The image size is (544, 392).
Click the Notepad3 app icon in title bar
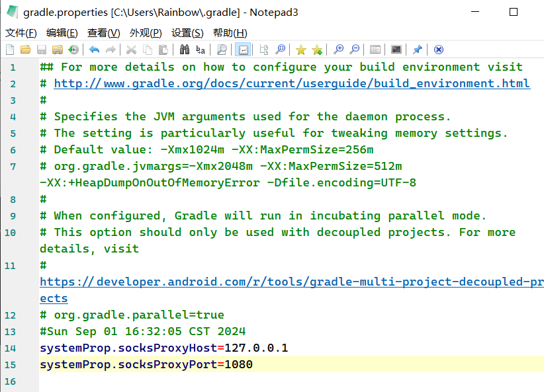[x=12, y=12]
